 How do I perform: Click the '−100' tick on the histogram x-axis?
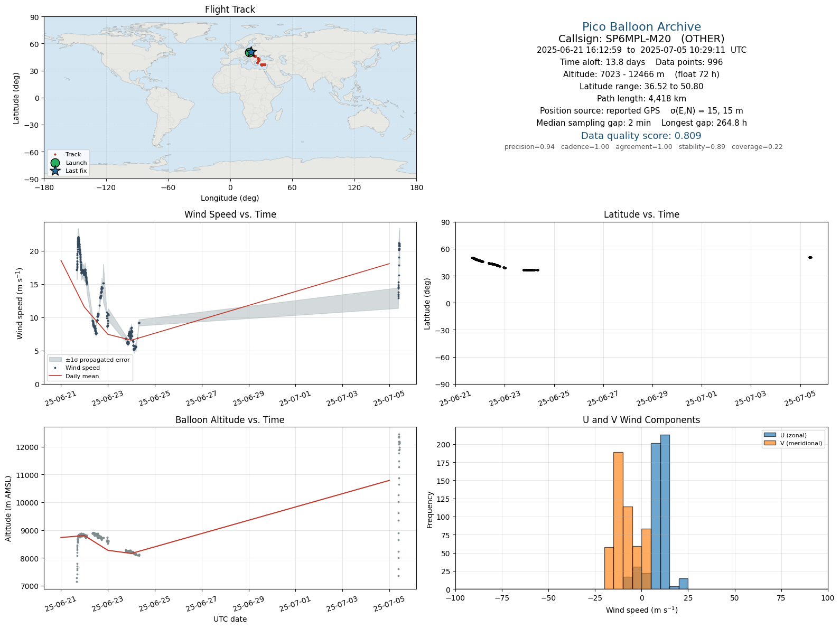coord(455,598)
